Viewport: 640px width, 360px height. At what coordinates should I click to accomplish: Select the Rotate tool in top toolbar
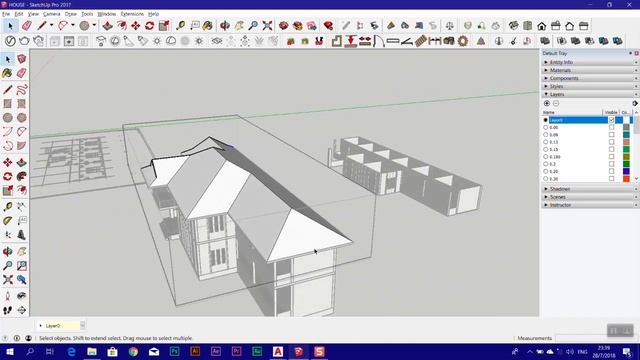(x=149, y=26)
